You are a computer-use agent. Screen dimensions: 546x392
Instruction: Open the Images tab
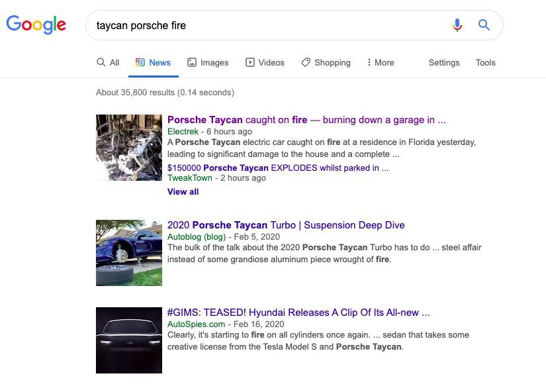[208, 62]
